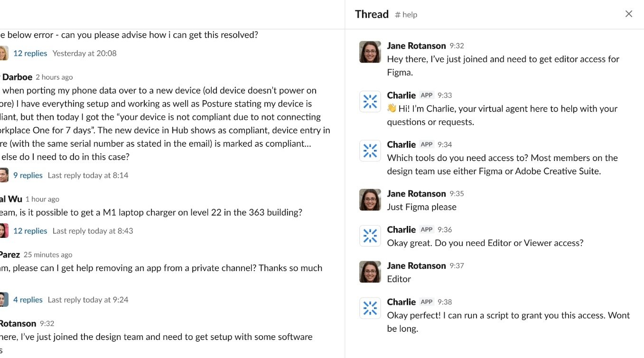Image resolution: width=644 pixels, height=358 pixels.
Task: Click Jane Rotanson's avatar at 9:35
Action: pyautogui.click(x=370, y=200)
